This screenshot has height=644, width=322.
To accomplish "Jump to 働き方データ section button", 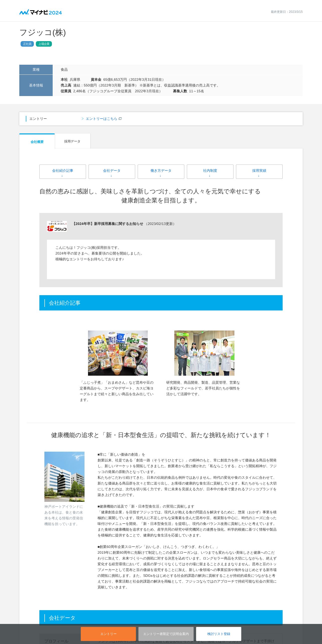I will click(x=161, y=172).
